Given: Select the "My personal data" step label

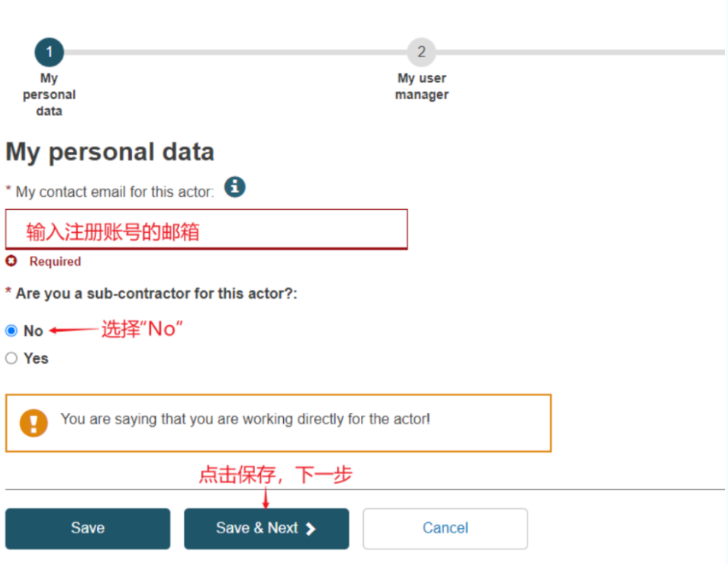Looking at the screenshot, I should (x=50, y=95).
